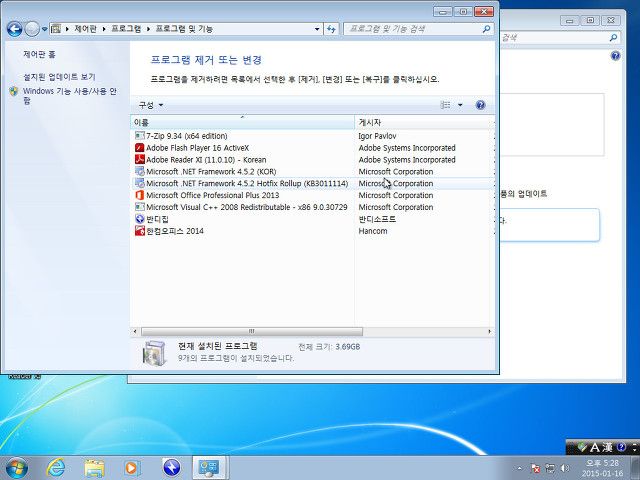
Task: Click Hancom publisher cell
Action: [x=373, y=231]
